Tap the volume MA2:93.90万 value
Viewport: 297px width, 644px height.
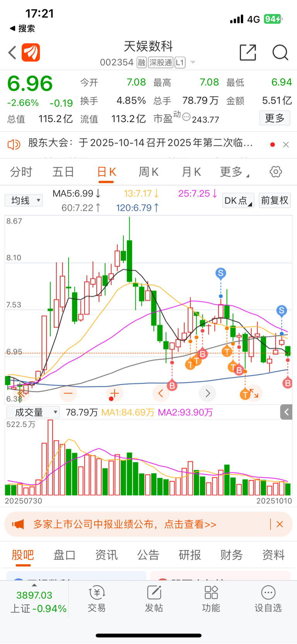[x=185, y=412]
